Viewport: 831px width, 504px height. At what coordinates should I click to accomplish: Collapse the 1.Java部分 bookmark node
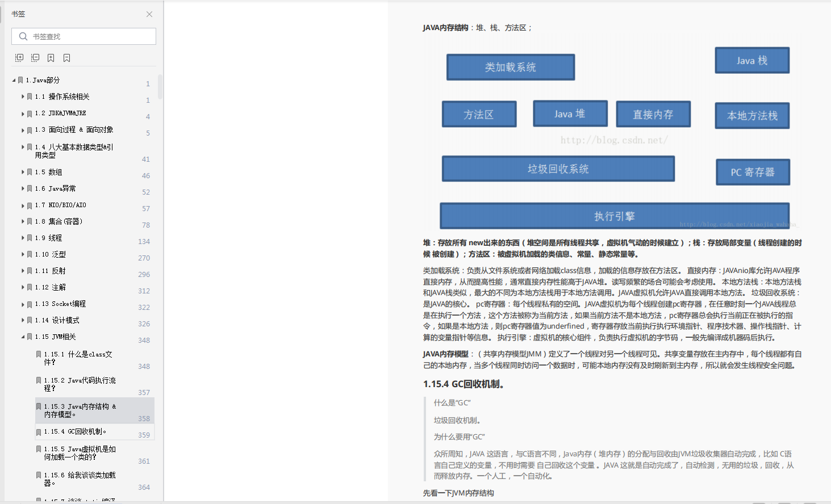[14, 81]
